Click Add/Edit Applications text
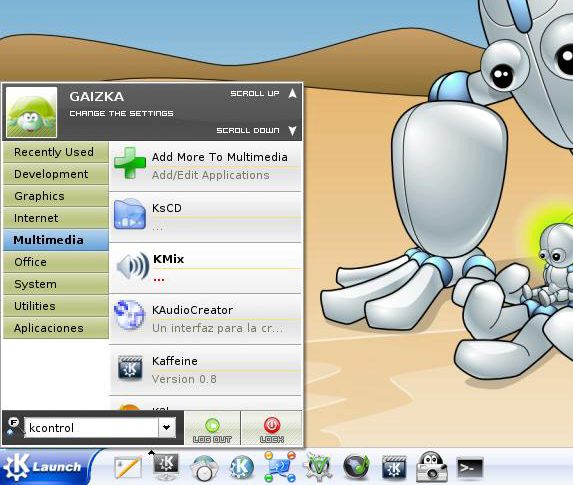573x485 pixels. click(x=210, y=175)
